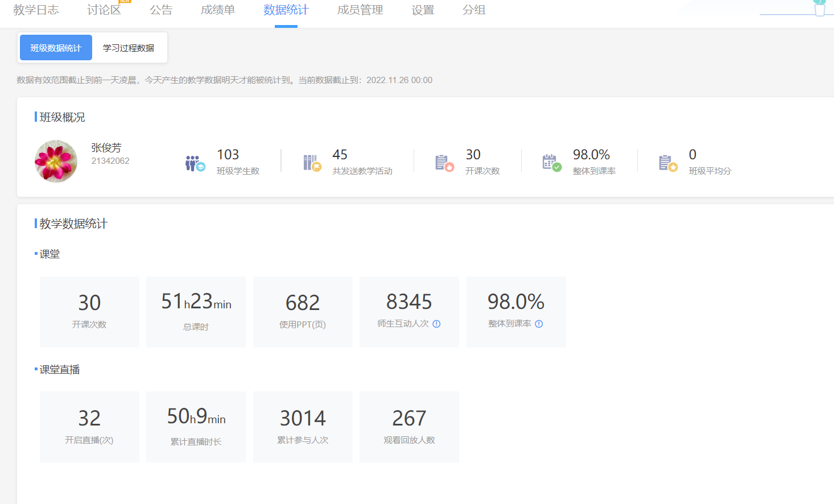Click the 267 观看回放人数 card

click(409, 427)
